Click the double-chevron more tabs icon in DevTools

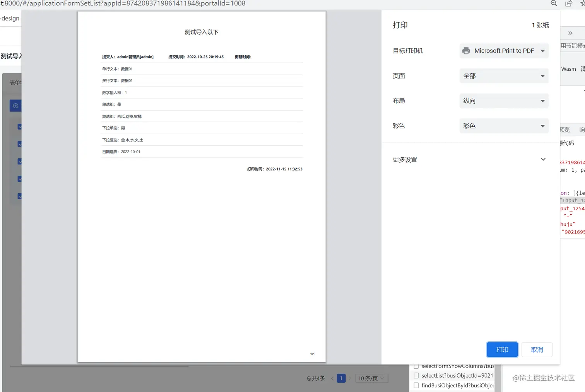click(570, 33)
